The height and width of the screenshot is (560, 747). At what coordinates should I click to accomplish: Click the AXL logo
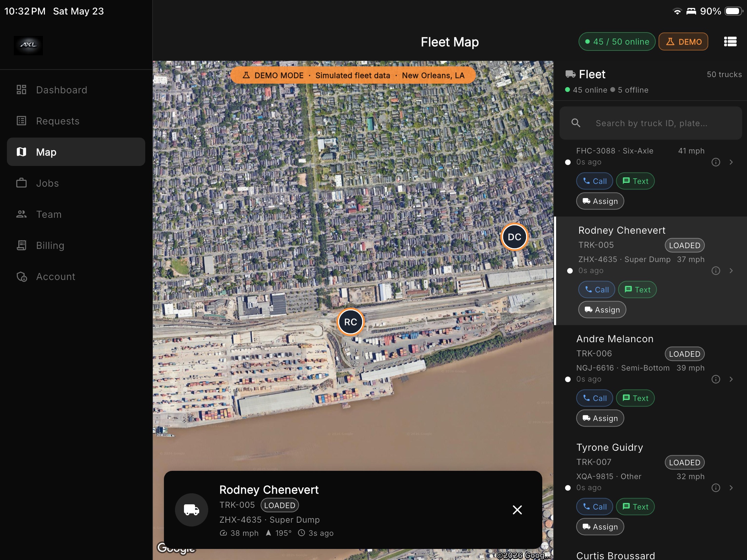point(28,45)
